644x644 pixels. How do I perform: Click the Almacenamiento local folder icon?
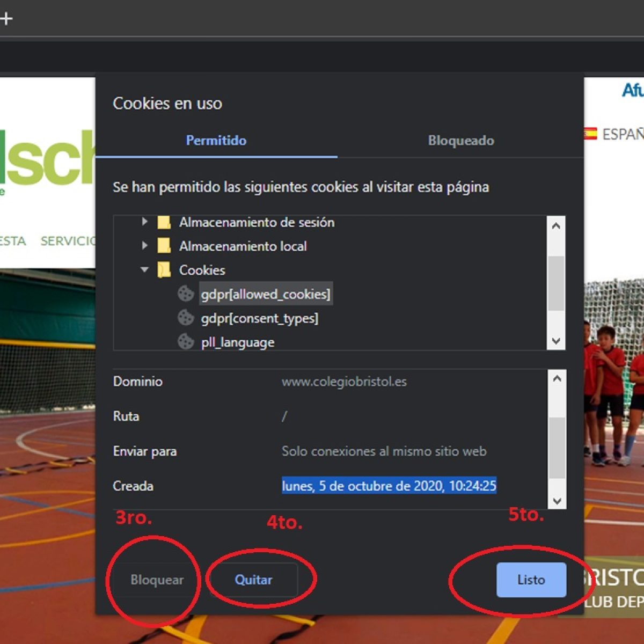point(164,246)
